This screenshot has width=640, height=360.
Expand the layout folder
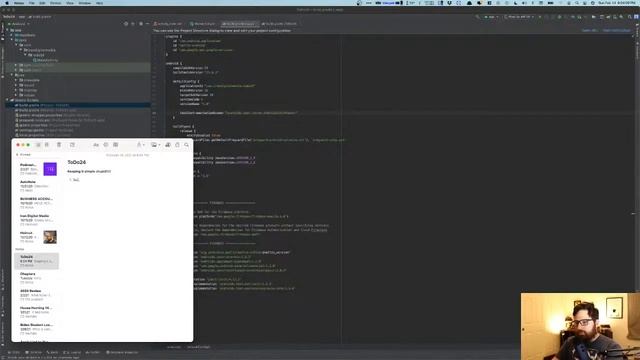(x=16, y=85)
